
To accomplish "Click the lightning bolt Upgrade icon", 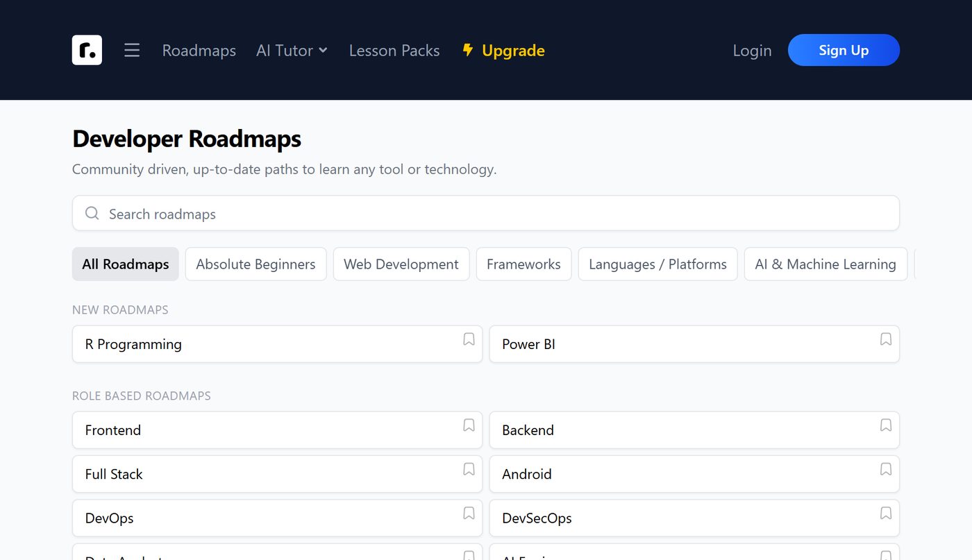I will (x=468, y=50).
